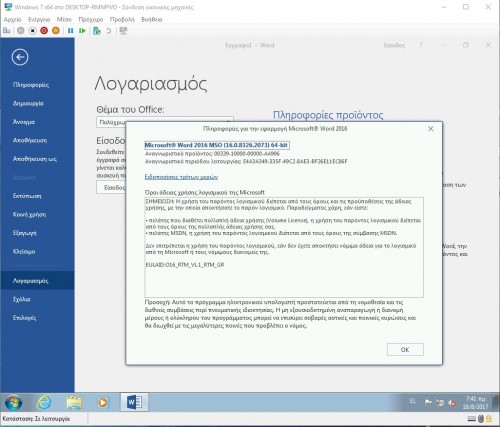The width and height of the screenshot is (500, 427).
Task: Open the Πρόχειρο menu
Action: tap(91, 20)
